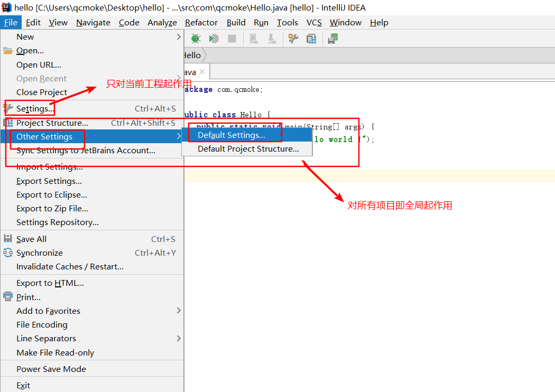Screen dimensions: 555x392
Task: Select Open... in the File menu
Action: [x=92, y=51]
